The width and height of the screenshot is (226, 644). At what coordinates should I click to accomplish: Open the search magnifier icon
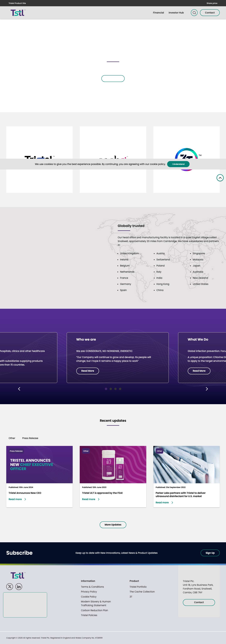(x=194, y=13)
